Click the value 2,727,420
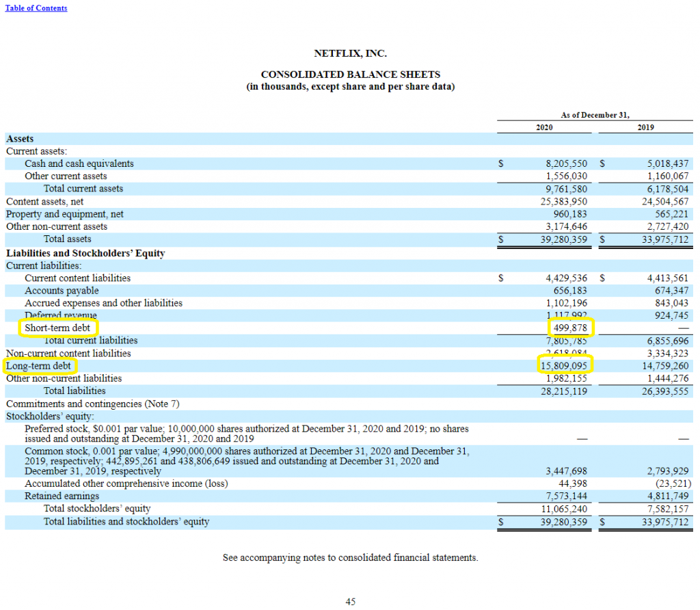 (x=668, y=227)
